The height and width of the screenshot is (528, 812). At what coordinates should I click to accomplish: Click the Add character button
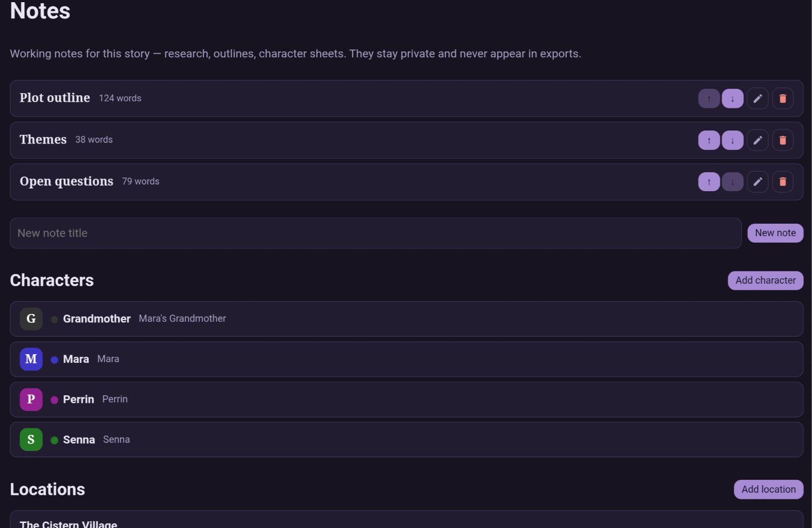[x=765, y=281]
